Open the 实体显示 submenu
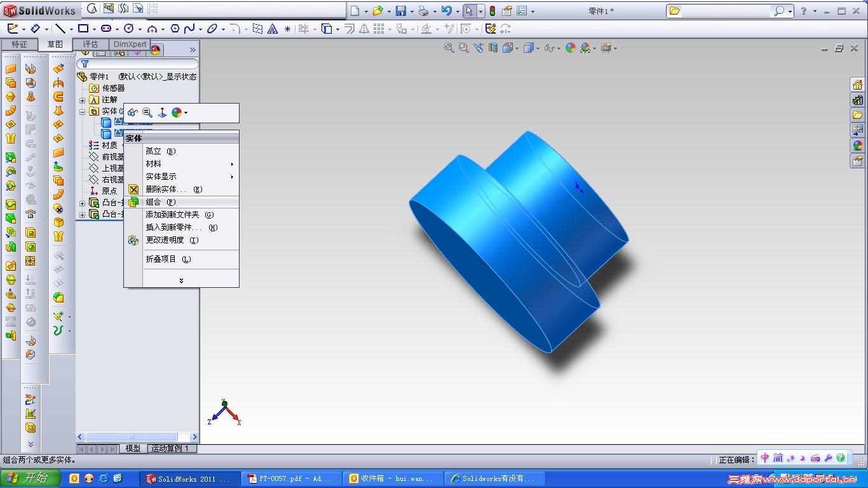The image size is (868, 488). pos(181,177)
